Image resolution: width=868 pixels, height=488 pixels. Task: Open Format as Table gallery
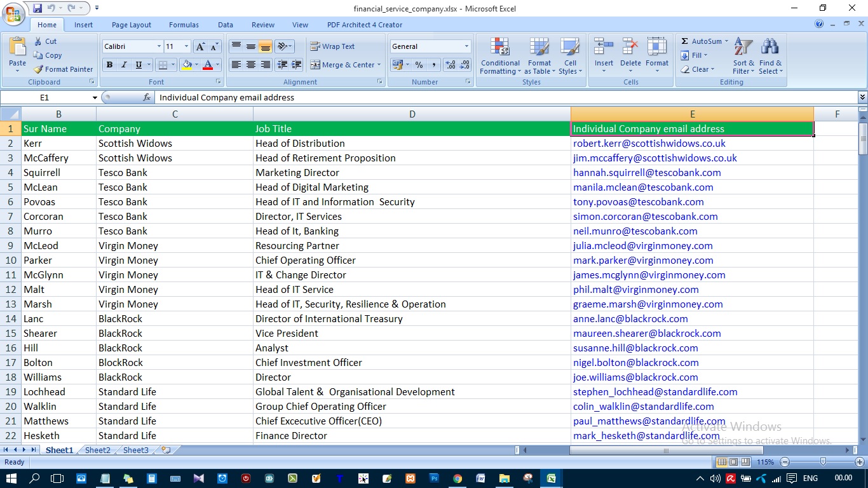pos(539,56)
